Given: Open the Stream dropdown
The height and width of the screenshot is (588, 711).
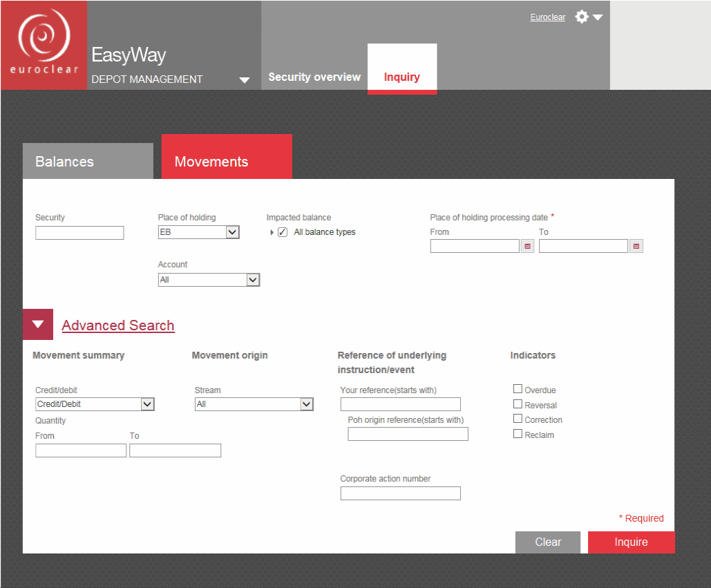Looking at the screenshot, I should point(254,404).
